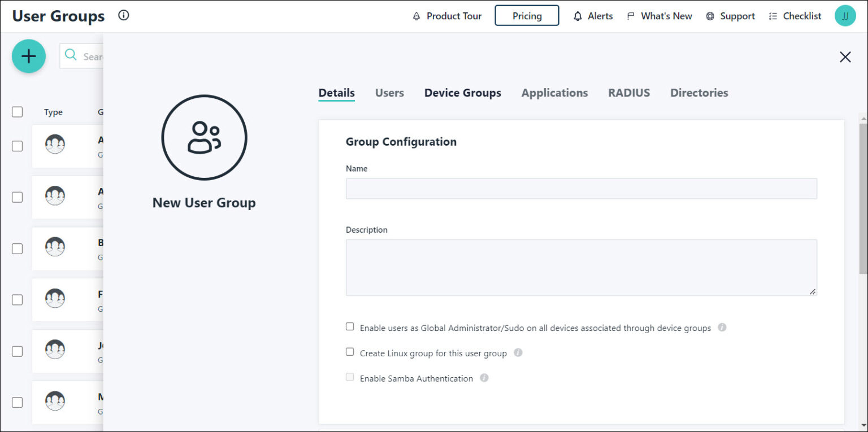868x432 pixels.
Task: View info tooltip next to Enable Samba Authentication
Action: (x=484, y=378)
